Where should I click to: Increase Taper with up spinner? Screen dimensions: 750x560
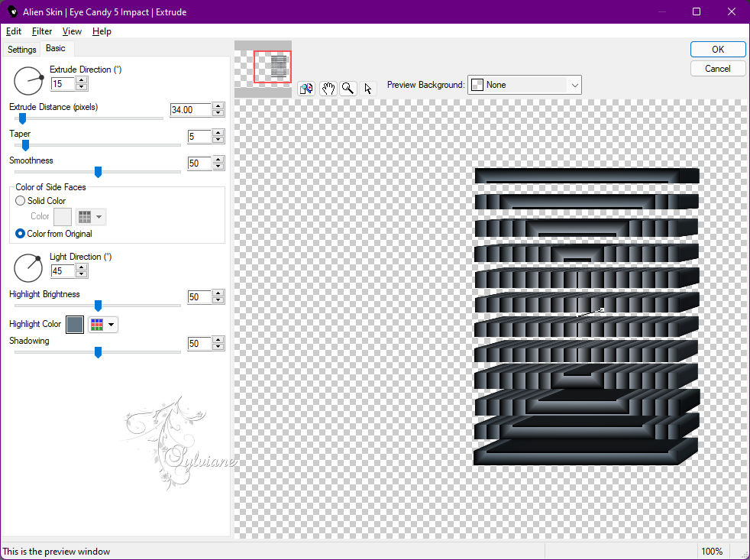[x=218, y=133]
